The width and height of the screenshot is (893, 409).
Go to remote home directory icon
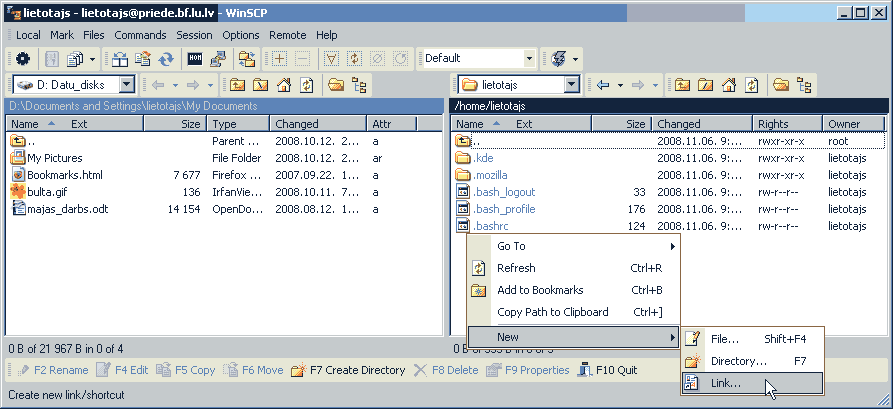(x=729, y=85)
